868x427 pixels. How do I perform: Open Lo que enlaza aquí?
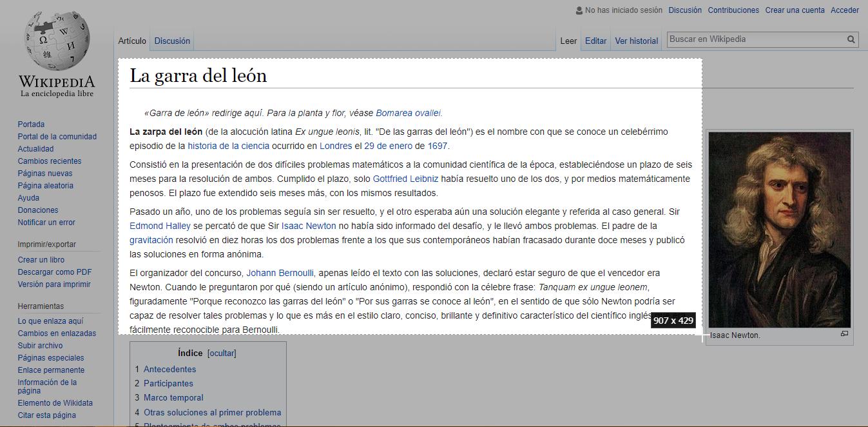coord(50,321)
